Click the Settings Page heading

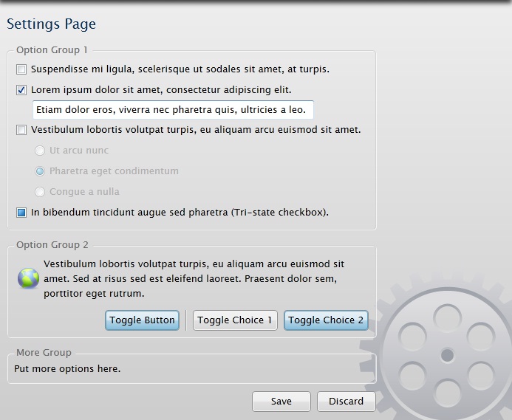tap(51, 24)
